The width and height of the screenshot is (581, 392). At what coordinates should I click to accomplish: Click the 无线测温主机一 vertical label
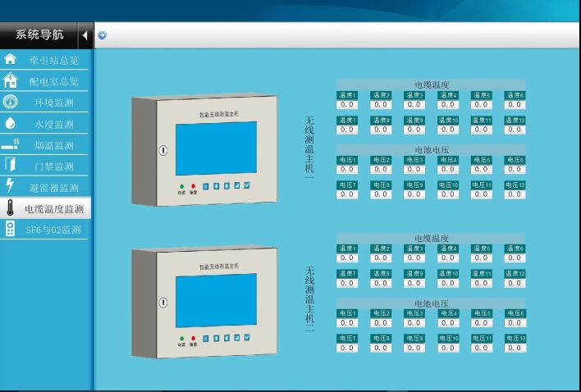coord(309,148)
